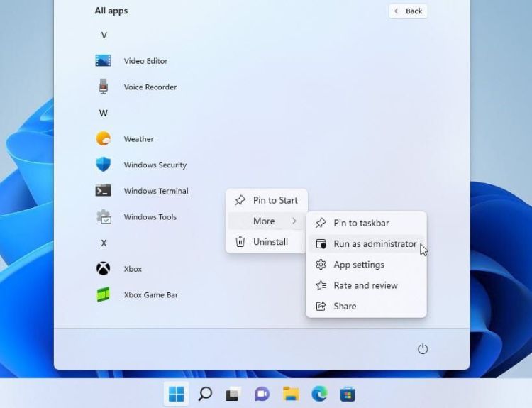This screenshot has width=532, height=408.
Task: Open the Windows Tools icon
Action: pyautogui.click(x=104, y=217)
